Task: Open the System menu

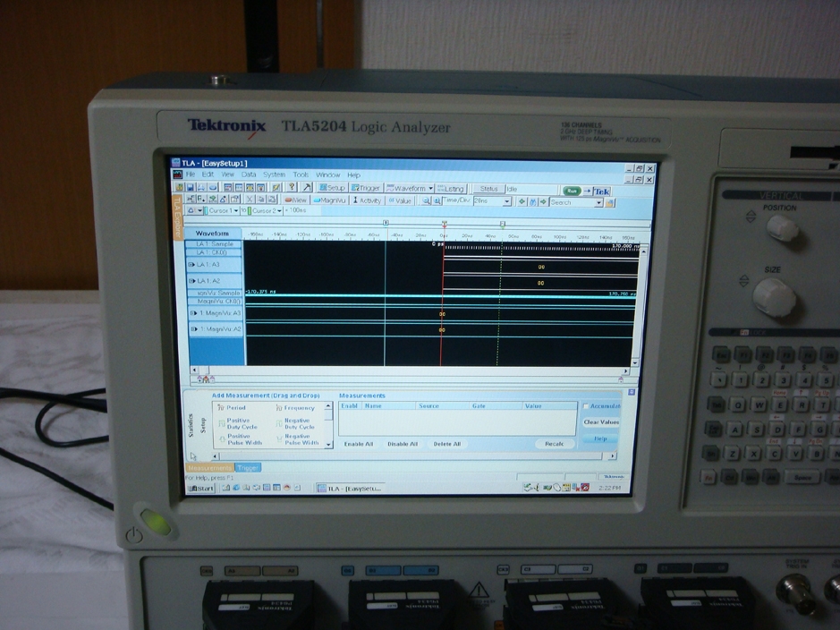Action: (274, 175)
